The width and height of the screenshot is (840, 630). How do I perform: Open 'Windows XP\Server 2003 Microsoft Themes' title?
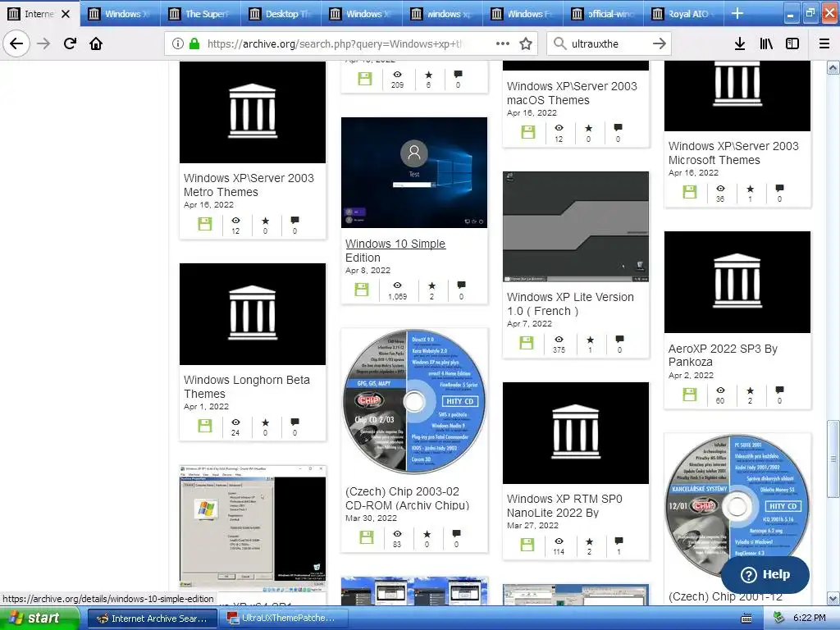(x=733, y=153)
